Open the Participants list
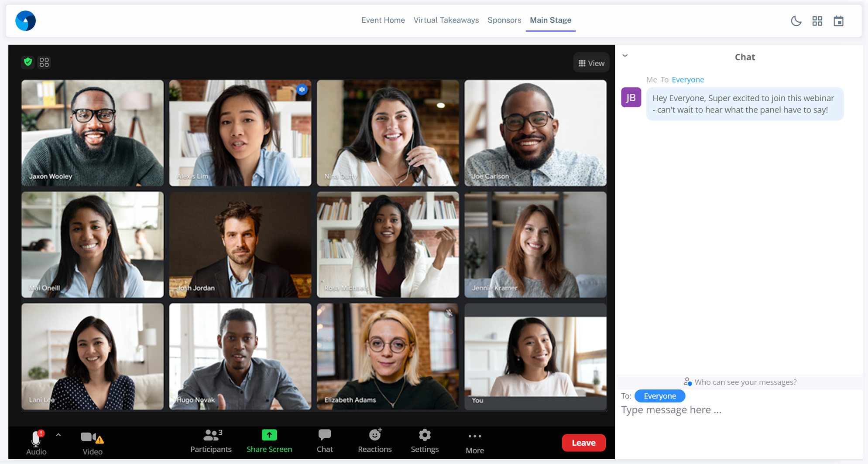The image size is (868, 464). tap(211, 441)
